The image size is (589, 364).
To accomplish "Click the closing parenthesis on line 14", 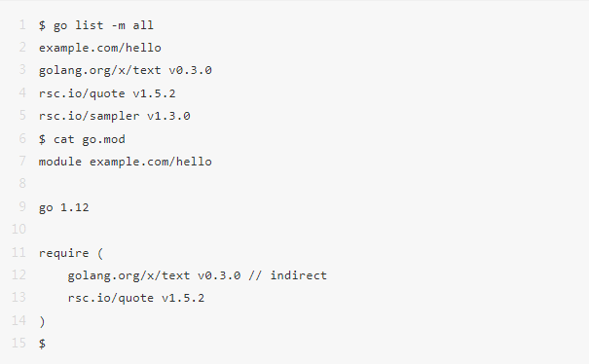I will click(x=42, y=321).
